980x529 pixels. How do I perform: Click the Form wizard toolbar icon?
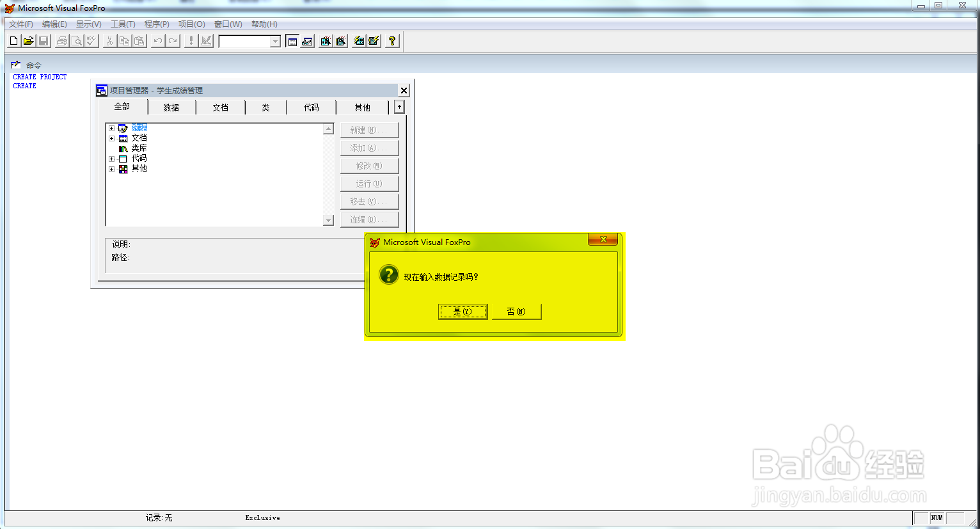coord(326,41)
